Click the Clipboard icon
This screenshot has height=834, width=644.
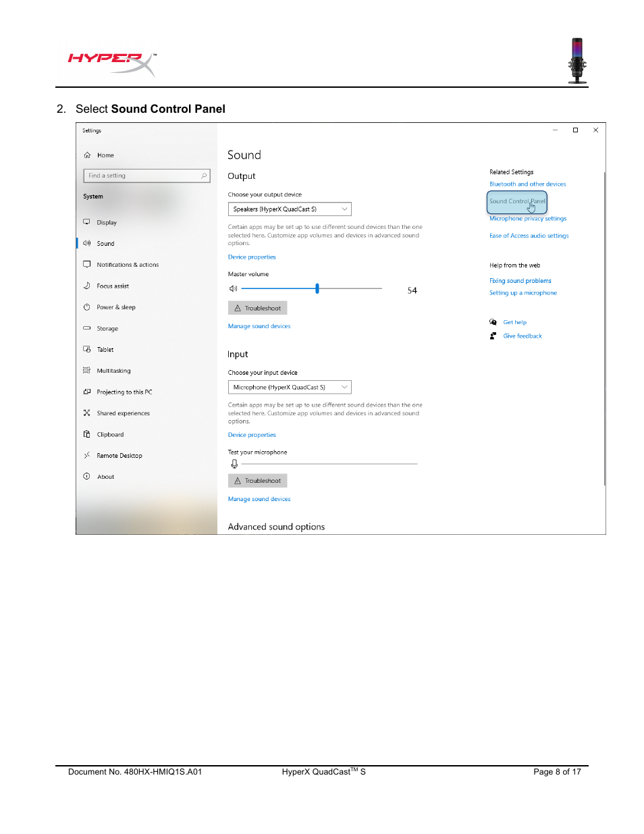[x=86, y=434]
